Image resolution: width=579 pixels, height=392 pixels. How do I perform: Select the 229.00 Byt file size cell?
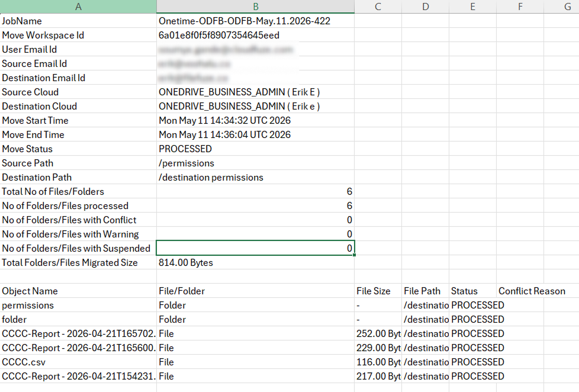tap(378, 348)
